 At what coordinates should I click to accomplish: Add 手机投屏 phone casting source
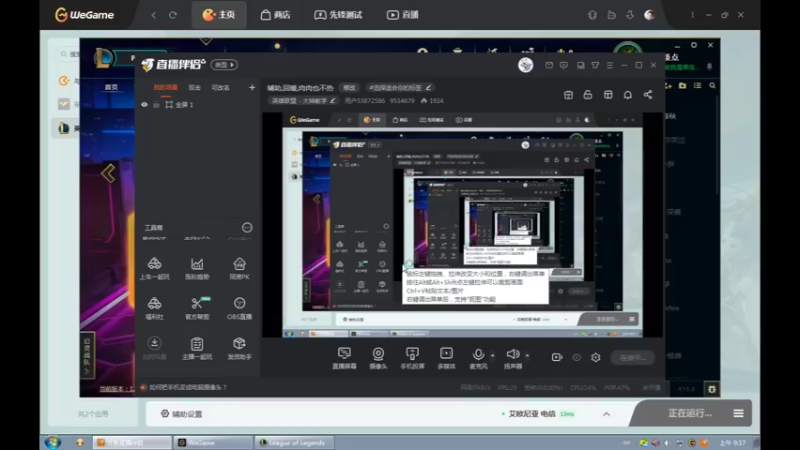click(x=412, y=358)
